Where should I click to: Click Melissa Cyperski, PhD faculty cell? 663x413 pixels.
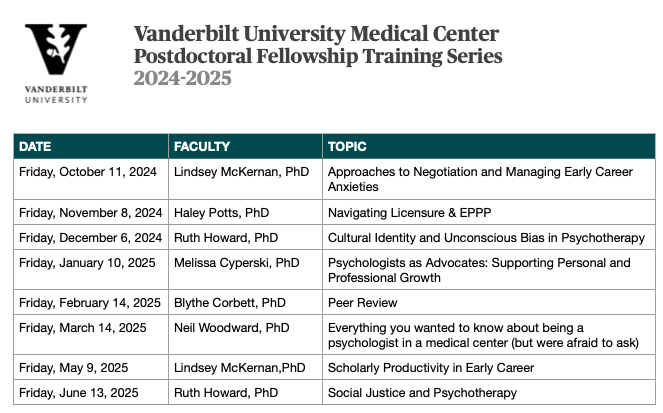236,263
